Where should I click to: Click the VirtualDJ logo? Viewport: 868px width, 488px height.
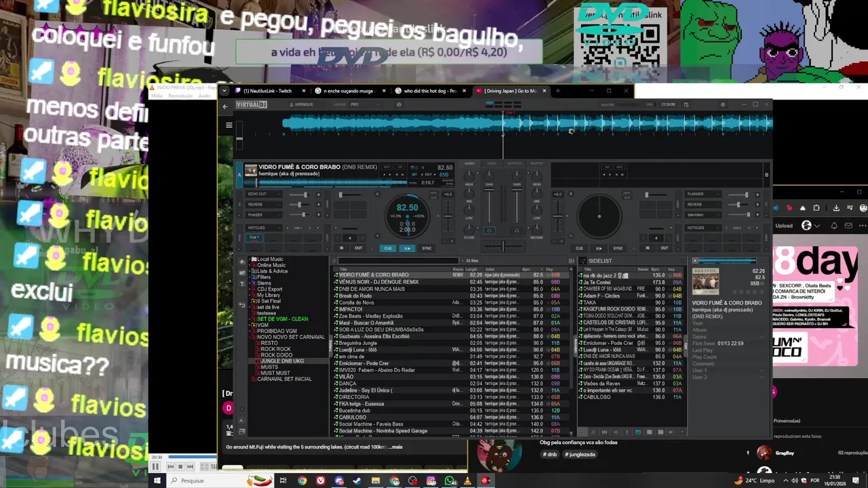coord(251,104)
